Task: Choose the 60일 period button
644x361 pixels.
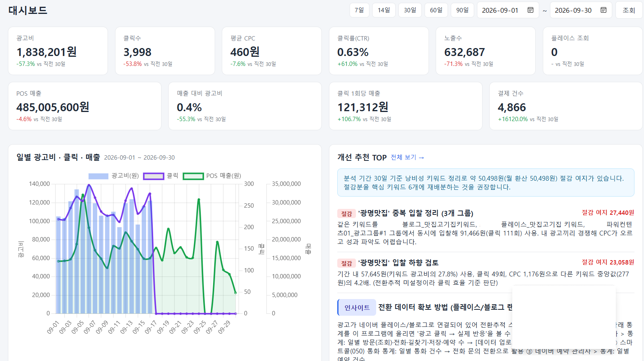Action: tap(436, 10)
